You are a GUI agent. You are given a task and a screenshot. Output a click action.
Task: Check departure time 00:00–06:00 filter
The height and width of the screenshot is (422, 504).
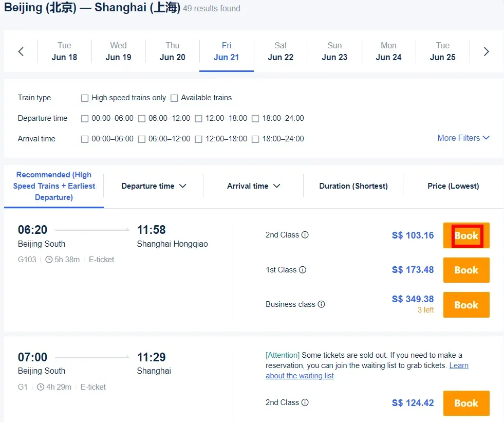(85, 118)
